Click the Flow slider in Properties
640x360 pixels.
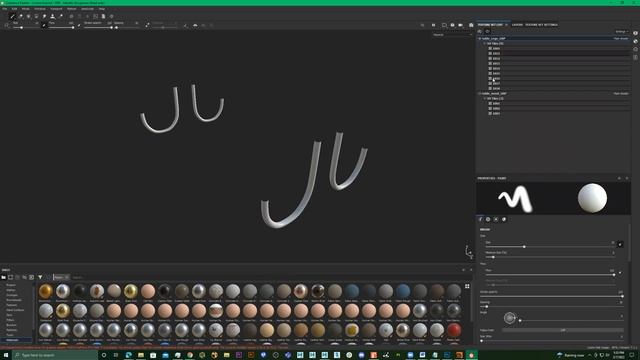[x=549, y=275]
